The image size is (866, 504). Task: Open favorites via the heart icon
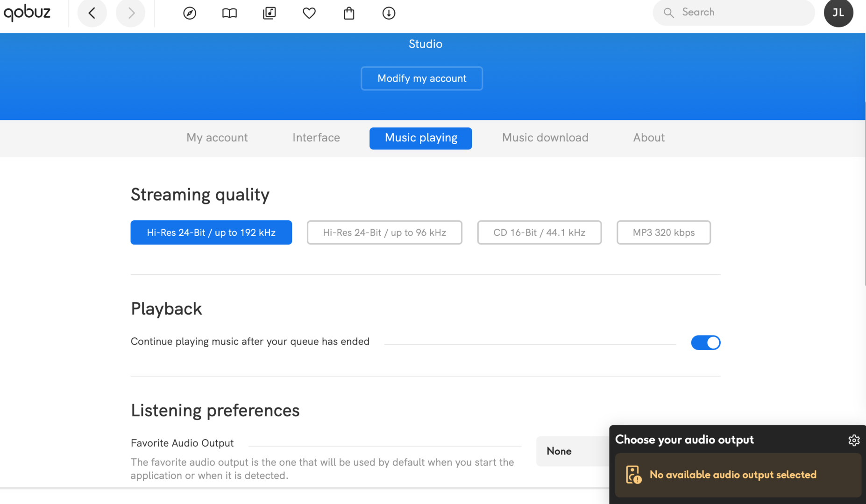[x=309, y=13]
